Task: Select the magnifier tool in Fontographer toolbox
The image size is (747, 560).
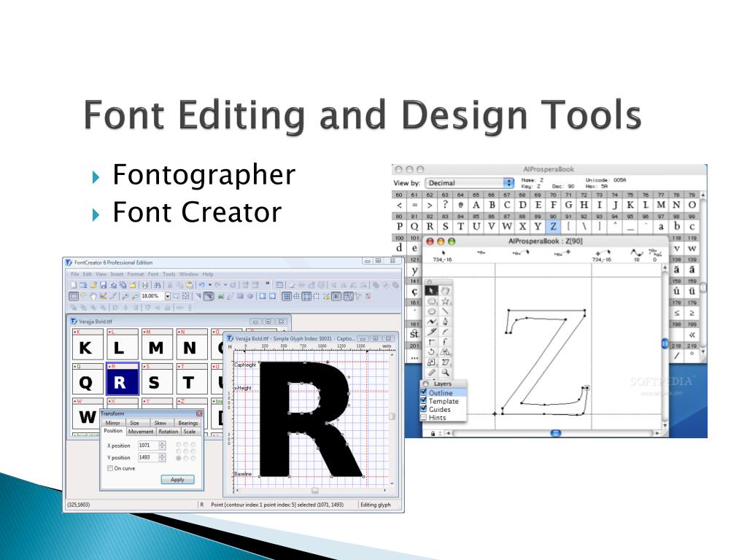Action: (445, 373)
